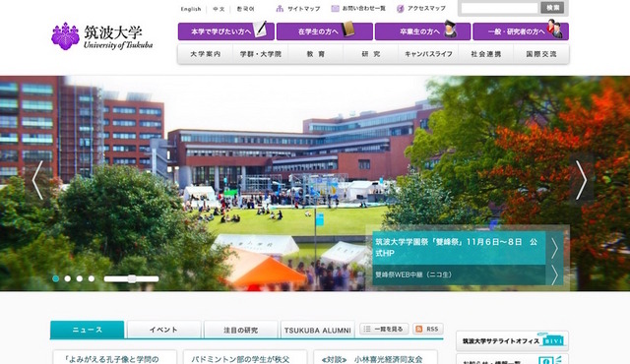Open news item <対談> 小林喜光経済同友会
630x364 pixels.
tap(372, 359)
